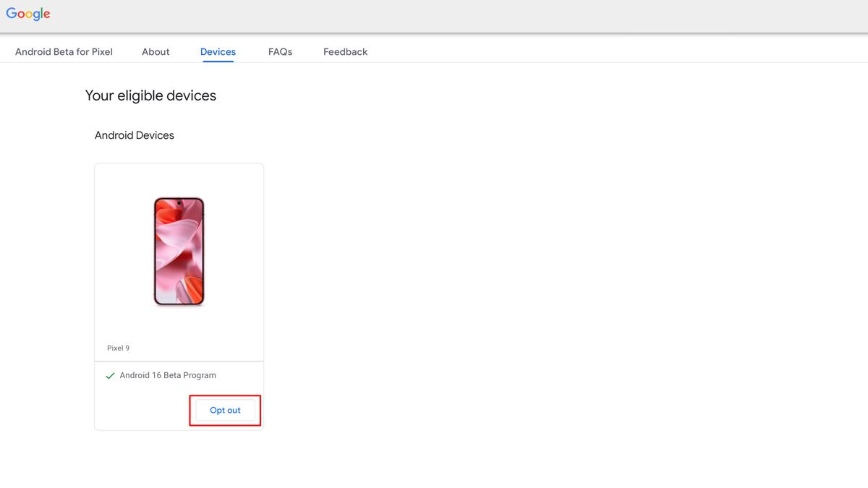Click the Android 16 Beta Program text
The image size is (868, 488).
pos(168,375)
